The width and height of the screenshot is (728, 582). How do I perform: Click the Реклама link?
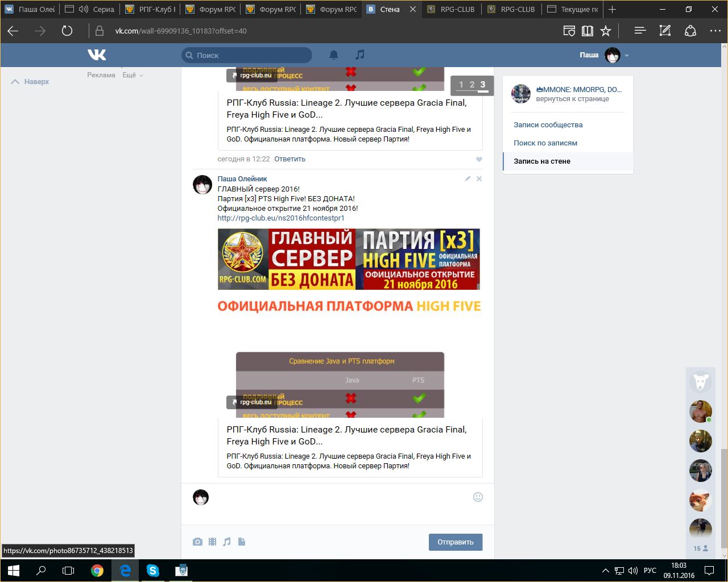pos(101,75)
